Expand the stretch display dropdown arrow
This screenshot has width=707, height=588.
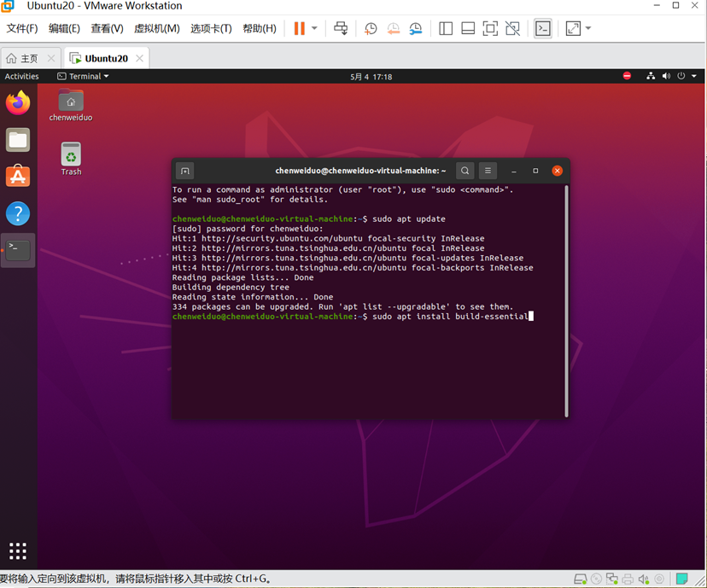coord(588,28)
